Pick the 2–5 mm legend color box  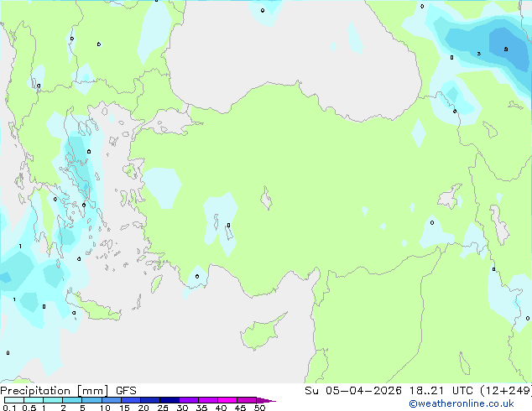pos(72,400)
